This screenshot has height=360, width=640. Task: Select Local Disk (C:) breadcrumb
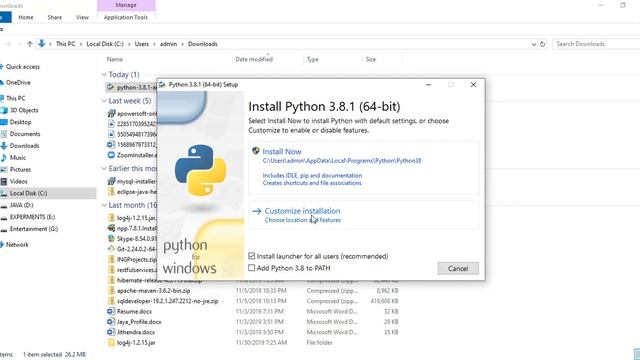105,44
